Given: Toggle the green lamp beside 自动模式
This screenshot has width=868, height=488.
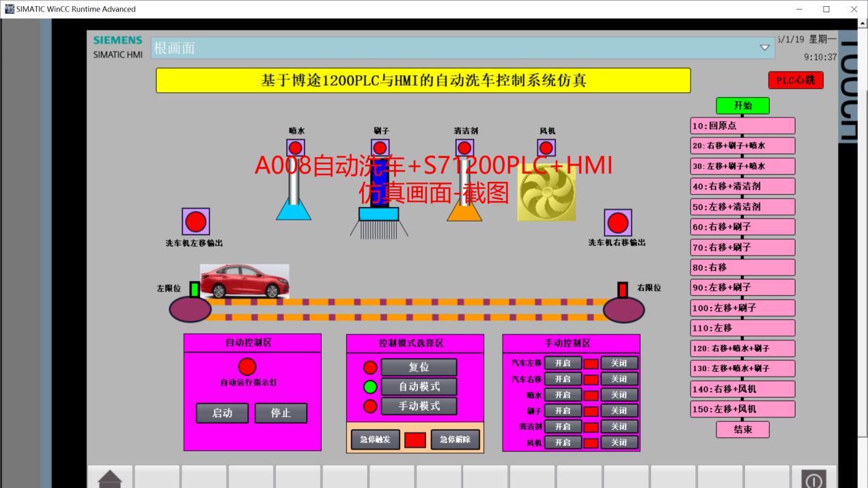Looking at the screenshot, I should [x=370, y=387].
